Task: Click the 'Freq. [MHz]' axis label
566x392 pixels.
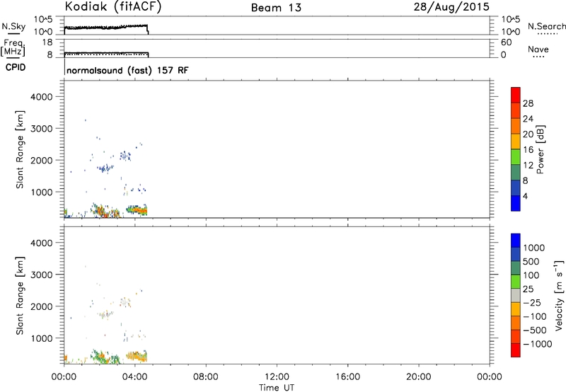Action: point(13,47)
